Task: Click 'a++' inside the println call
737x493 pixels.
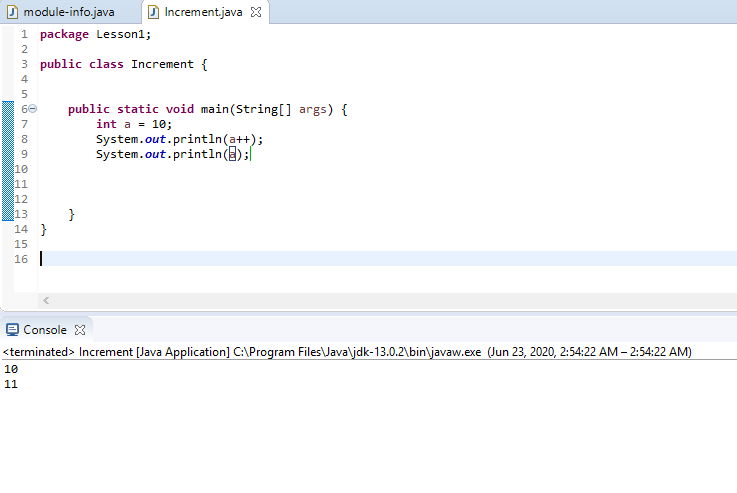Action: (x=239, y=139)
